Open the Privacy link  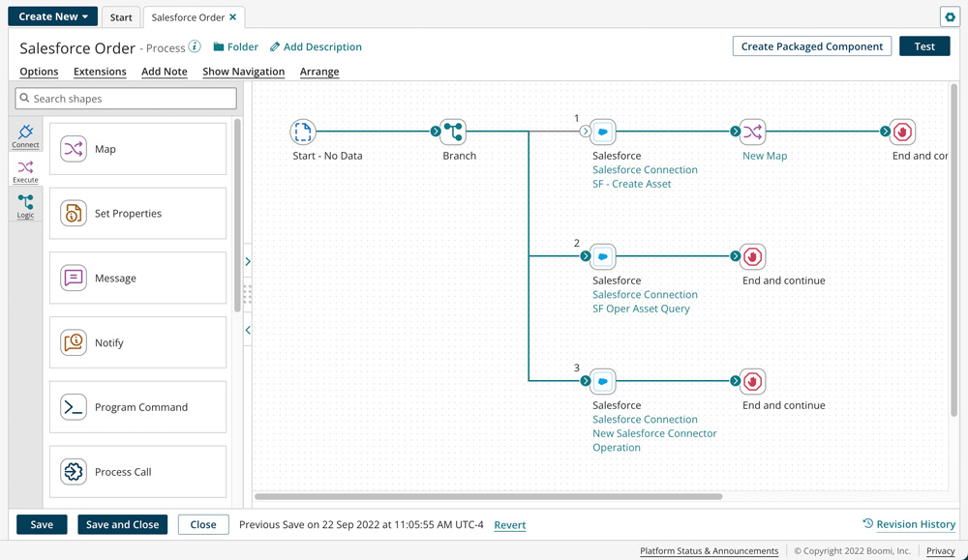940,550
